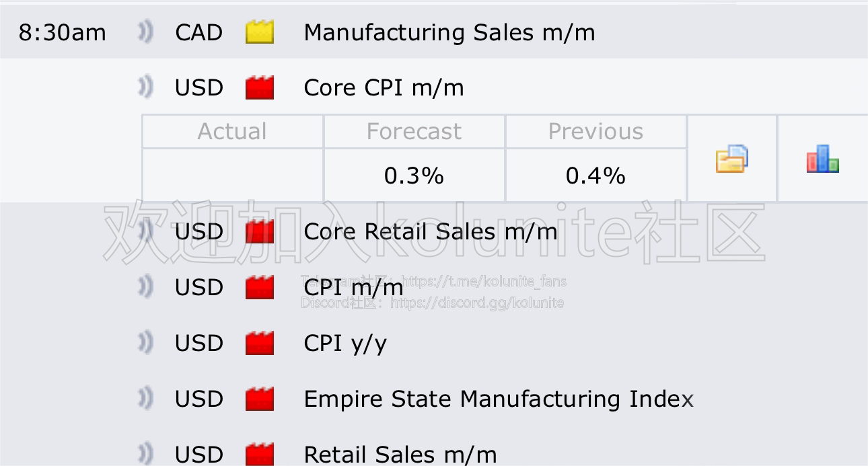Click the red impact icon for Empire State Index

pyautogui.click(x=260, y=399)
